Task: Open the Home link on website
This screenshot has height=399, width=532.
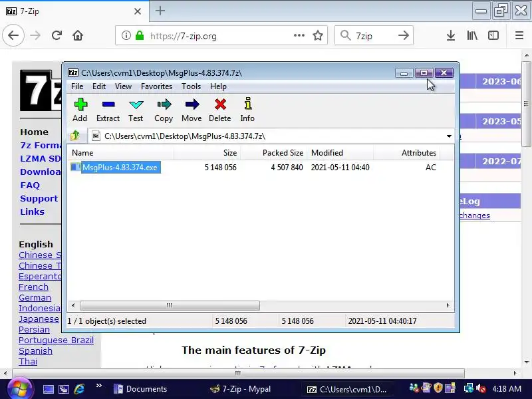Action: click(x=34, y=132)
